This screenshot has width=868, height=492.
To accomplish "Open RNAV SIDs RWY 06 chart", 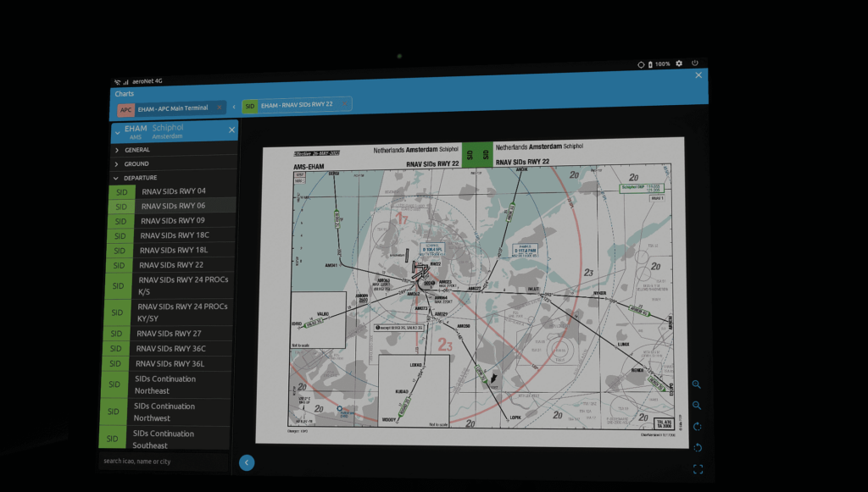I will (171, 206).
